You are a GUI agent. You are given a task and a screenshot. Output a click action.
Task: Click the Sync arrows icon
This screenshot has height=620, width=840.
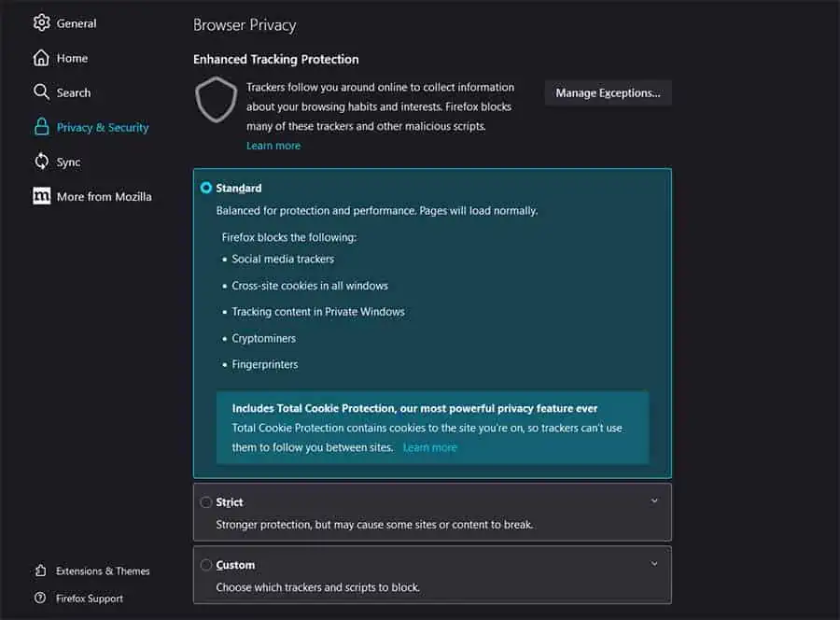point(41,162)
